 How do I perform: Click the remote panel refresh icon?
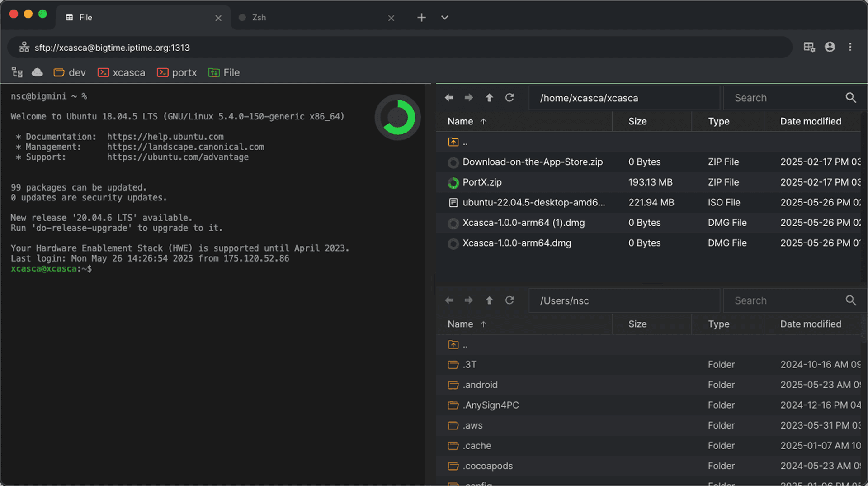(x=509, y=98)
